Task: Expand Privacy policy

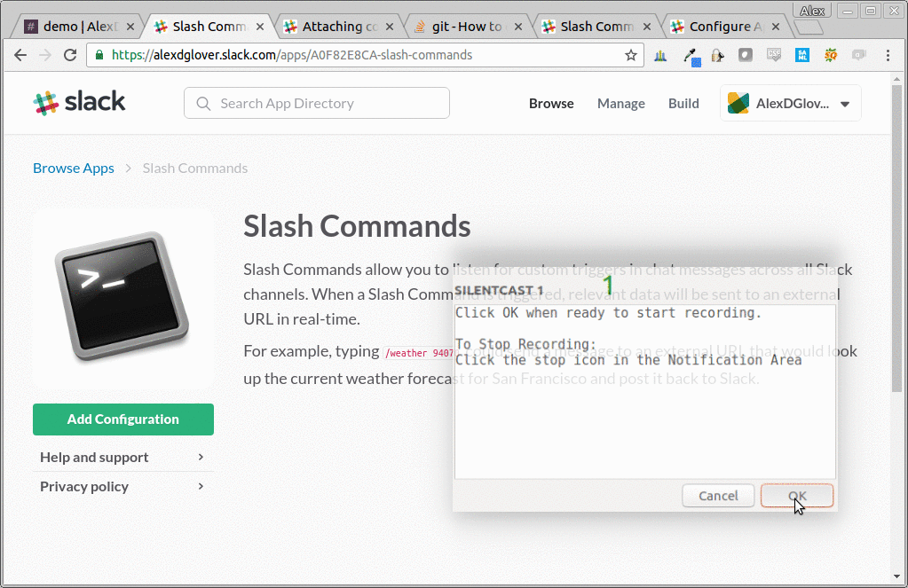Action: 123,486
